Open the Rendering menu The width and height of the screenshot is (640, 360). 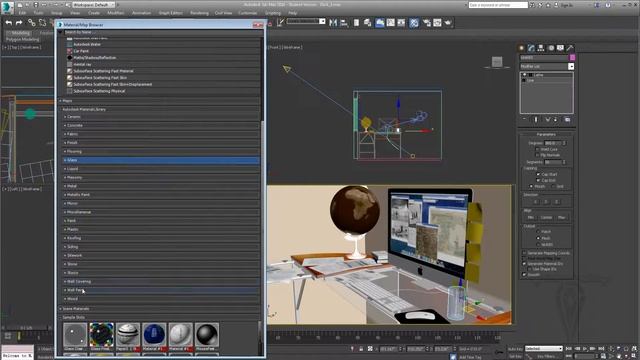[199, 13]
